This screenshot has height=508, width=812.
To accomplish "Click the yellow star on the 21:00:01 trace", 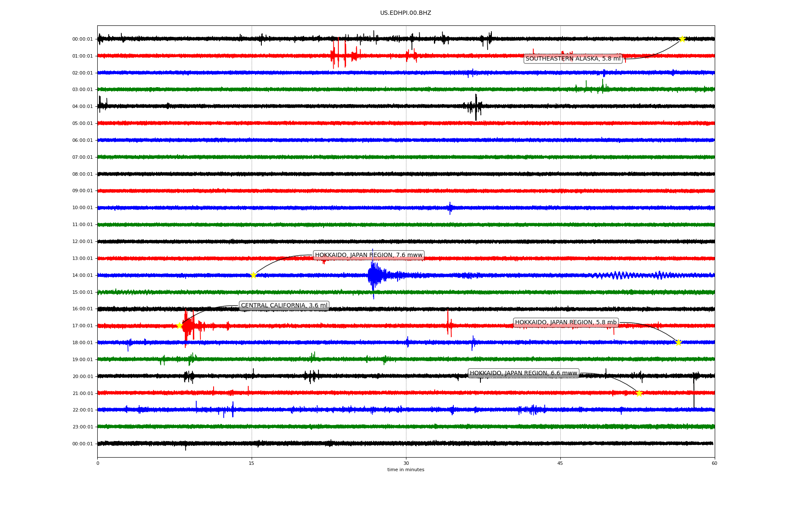I will point(639,393).
